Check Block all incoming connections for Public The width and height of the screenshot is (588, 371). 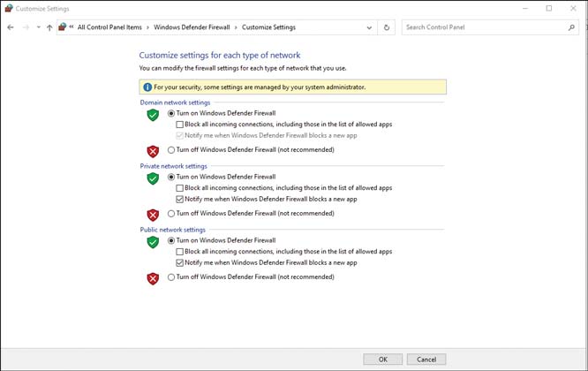pos(179,252)
